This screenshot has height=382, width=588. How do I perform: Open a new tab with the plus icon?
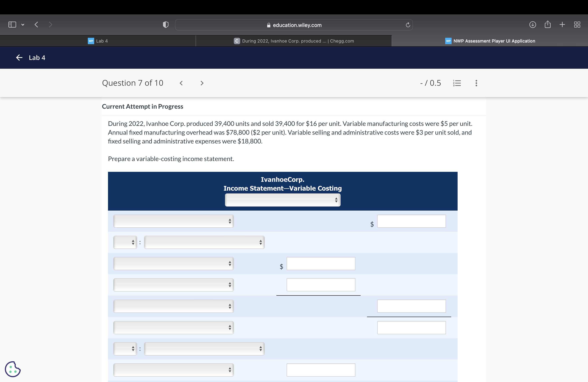coord(562,25)
